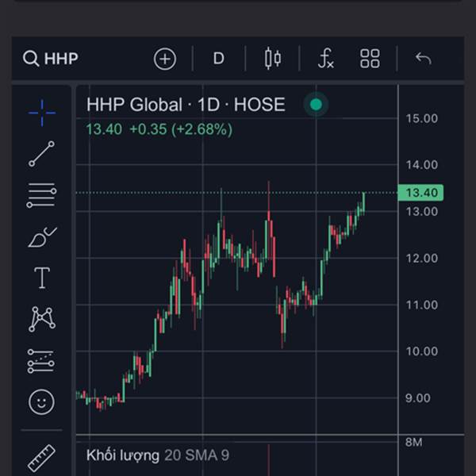Open the chart layout templates grid
476x476 pixels.
(x=370, y=59)
